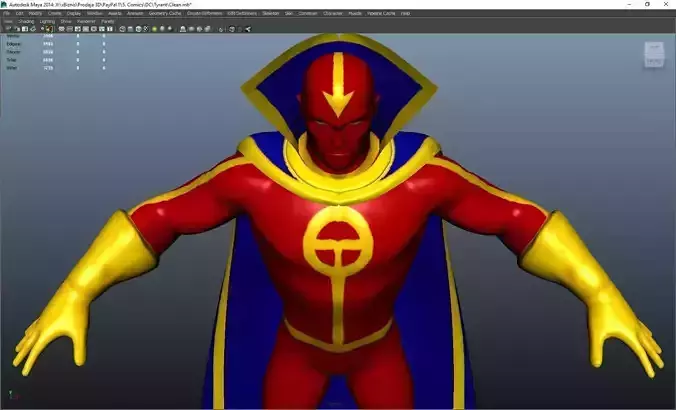The height and width of the screenshot is (410, 676).
Task: Open the Geometry Cache menu
Action: (x=165, y=13)
